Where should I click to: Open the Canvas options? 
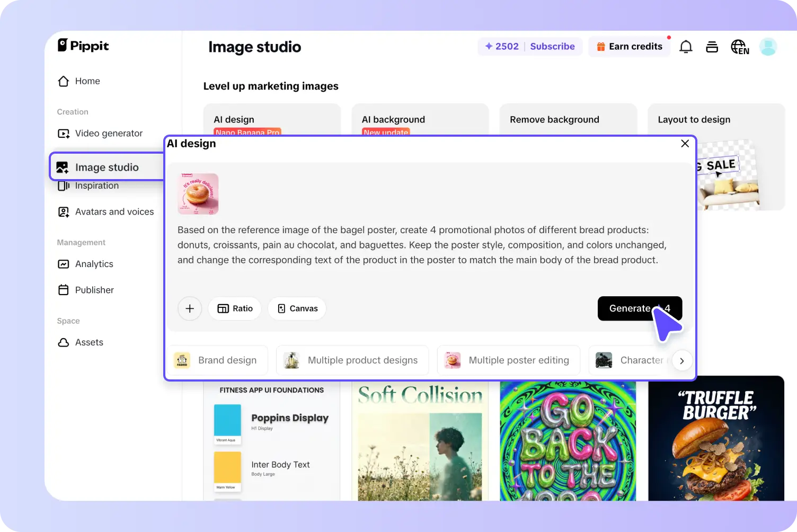tap(297, 308)
